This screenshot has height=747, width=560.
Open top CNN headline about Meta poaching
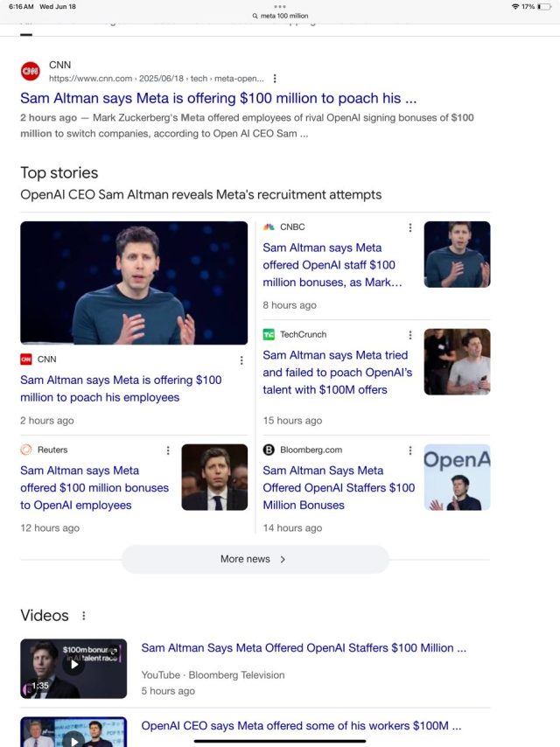218,98
